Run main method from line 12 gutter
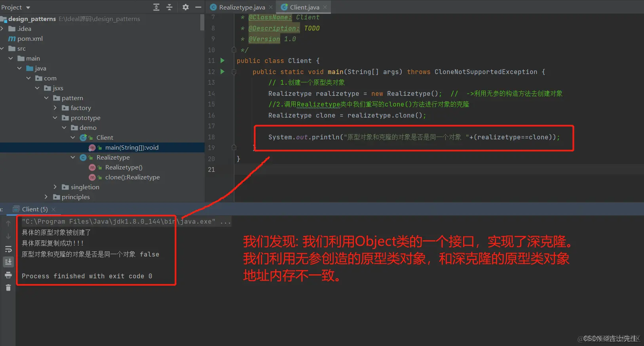 tap(222, 72)
